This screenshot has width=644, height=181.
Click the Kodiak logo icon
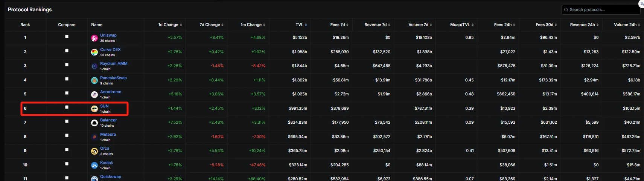(94, 165)
